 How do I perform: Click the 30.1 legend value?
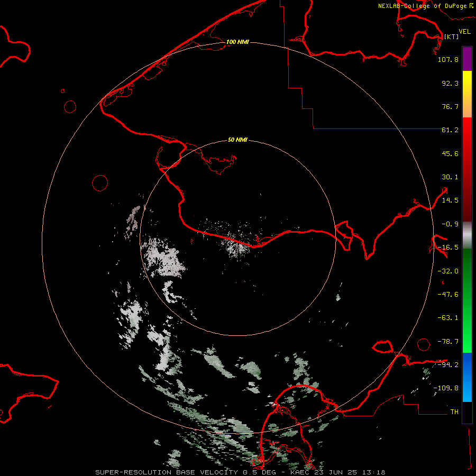(450, 177)
